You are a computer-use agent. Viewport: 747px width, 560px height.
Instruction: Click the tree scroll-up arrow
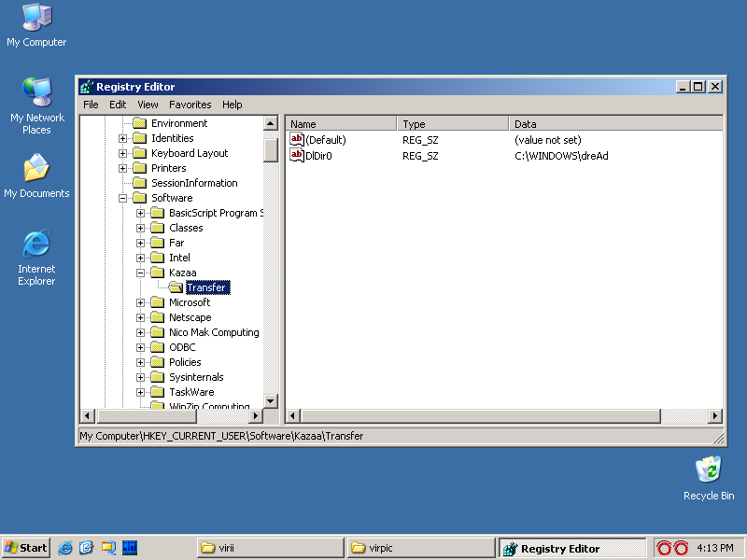point(271,123)
